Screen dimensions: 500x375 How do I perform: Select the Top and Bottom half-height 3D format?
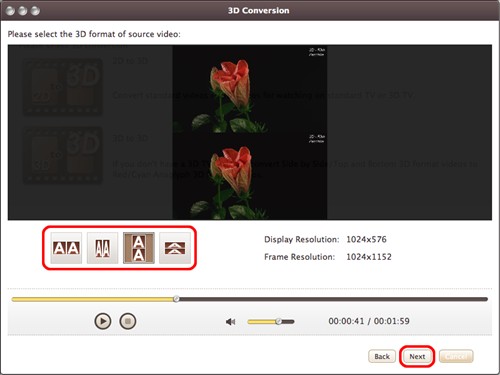[175, 248]
